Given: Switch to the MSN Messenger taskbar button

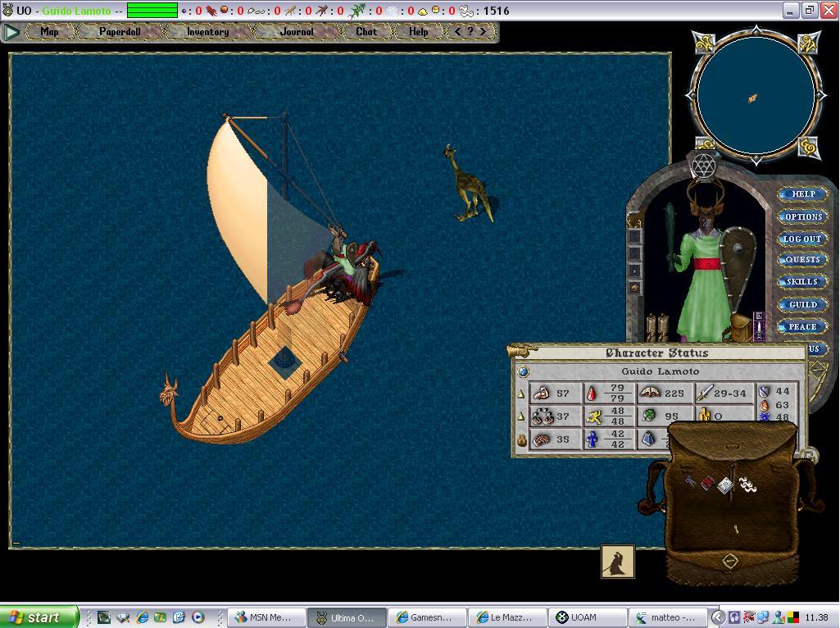Looking at the screenshot, I should [x=267, y=617].
